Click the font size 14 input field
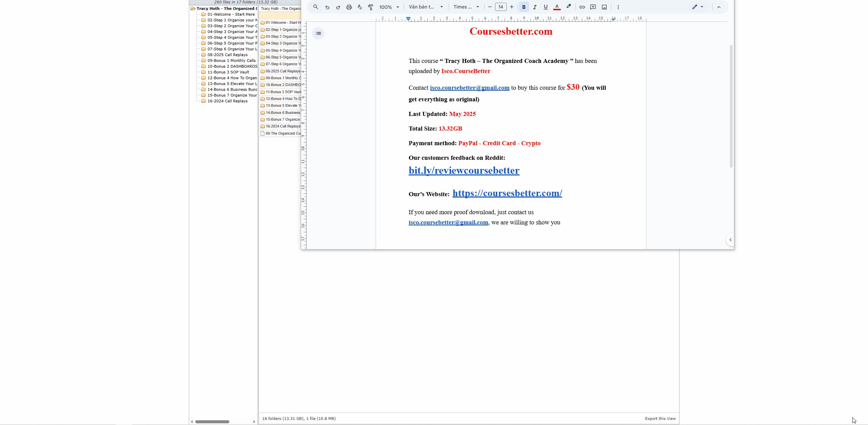The height and width of the screenshot is (425, 868). [x=501, y=7]
